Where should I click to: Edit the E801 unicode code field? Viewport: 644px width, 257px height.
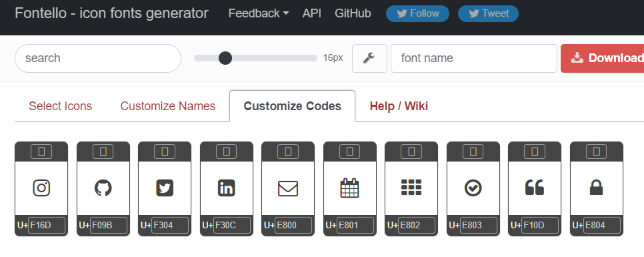tap(355, 226)
